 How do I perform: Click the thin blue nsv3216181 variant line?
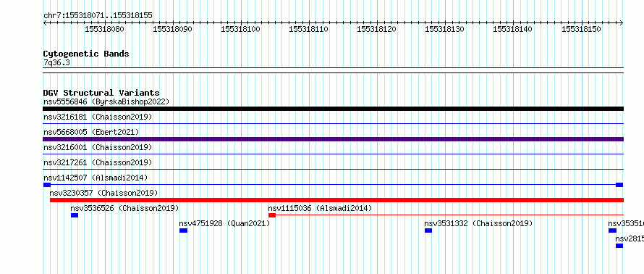(x=333, y=123)
